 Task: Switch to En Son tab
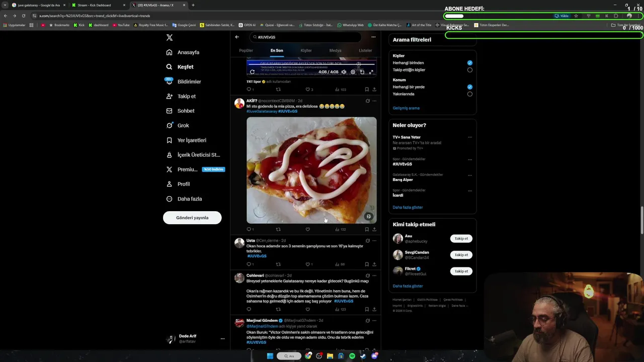277,50
